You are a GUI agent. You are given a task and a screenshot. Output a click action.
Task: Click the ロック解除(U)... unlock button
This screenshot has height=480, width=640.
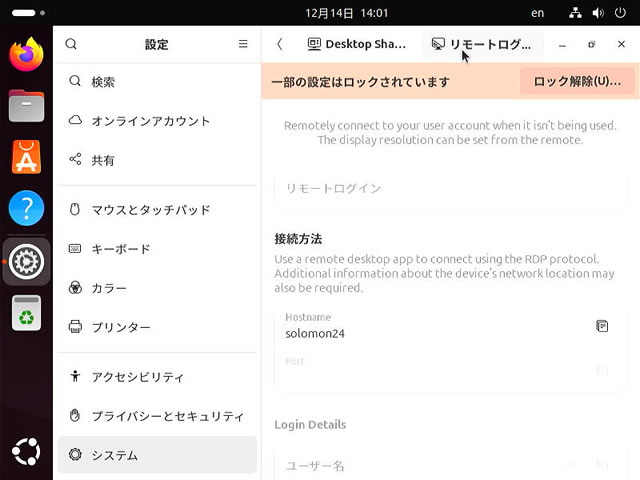tap(577, 81)
